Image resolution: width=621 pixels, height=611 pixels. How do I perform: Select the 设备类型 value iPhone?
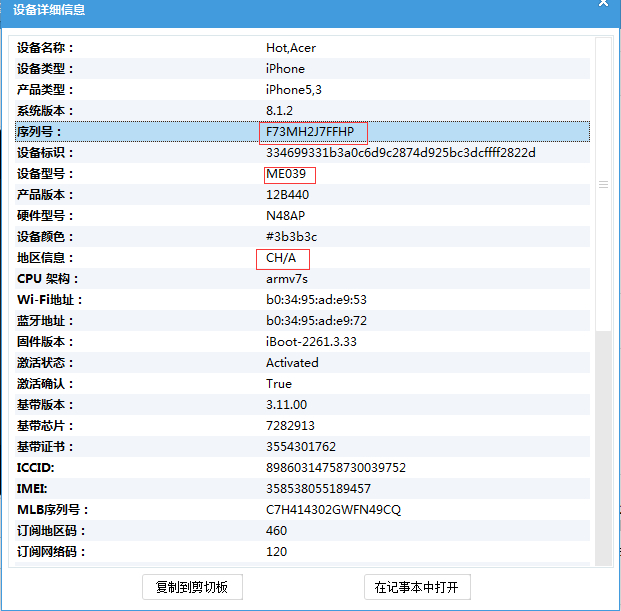[x=285, y=69]
